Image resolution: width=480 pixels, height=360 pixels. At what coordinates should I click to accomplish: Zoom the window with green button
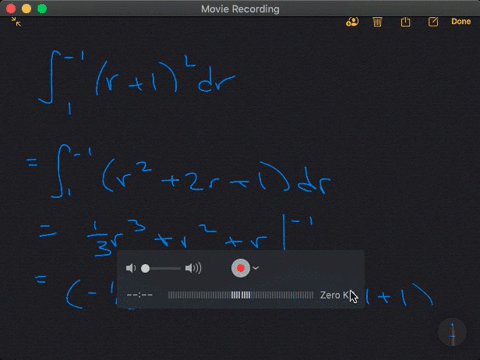pos(42,8)
